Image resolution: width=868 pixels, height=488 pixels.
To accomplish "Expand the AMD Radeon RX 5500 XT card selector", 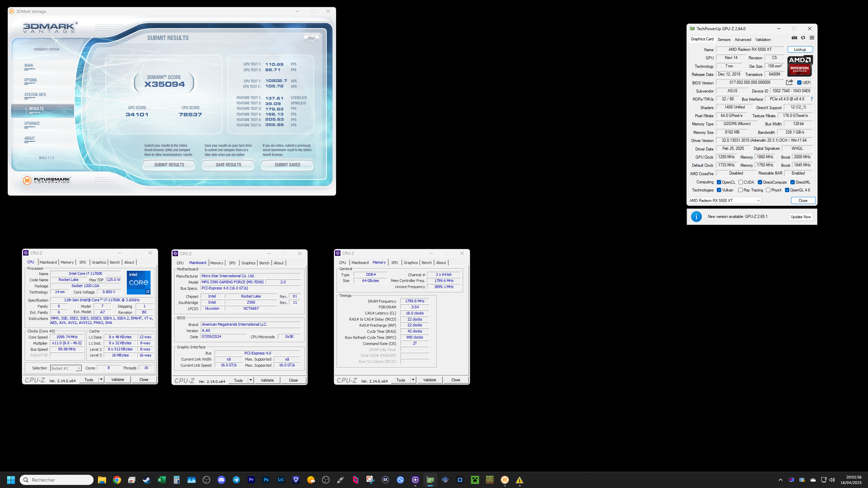I will point(725,201).
